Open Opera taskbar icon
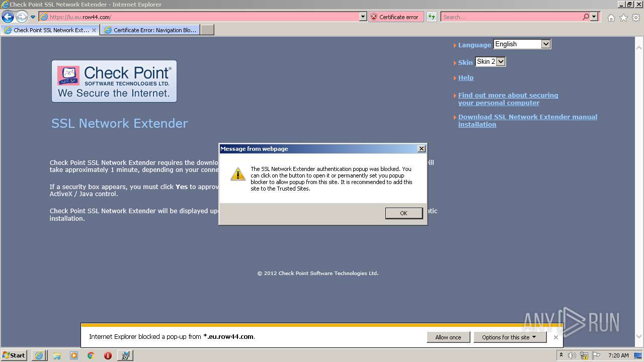Viewport: 644px width, 362px height. coord(108,355)
